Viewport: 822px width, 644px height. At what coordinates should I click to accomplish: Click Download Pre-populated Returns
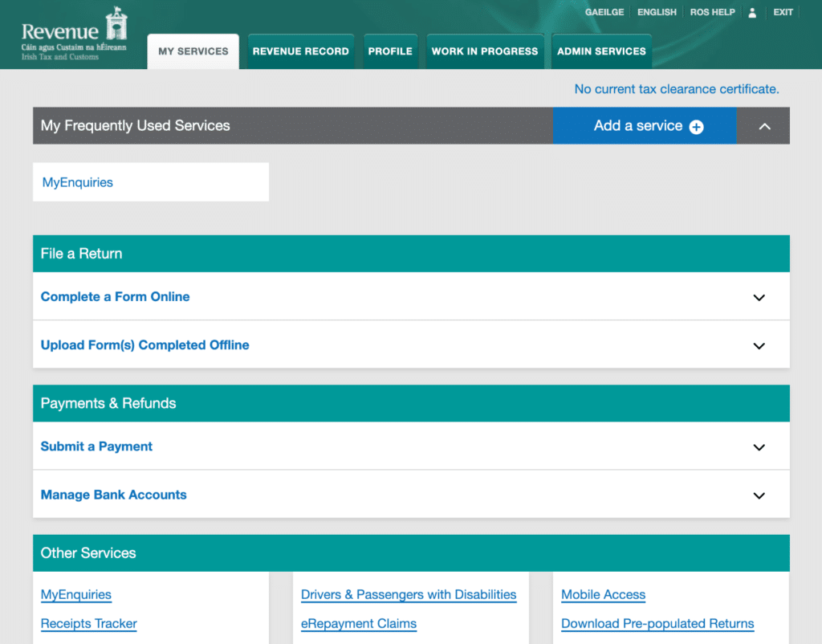(657, 623)
